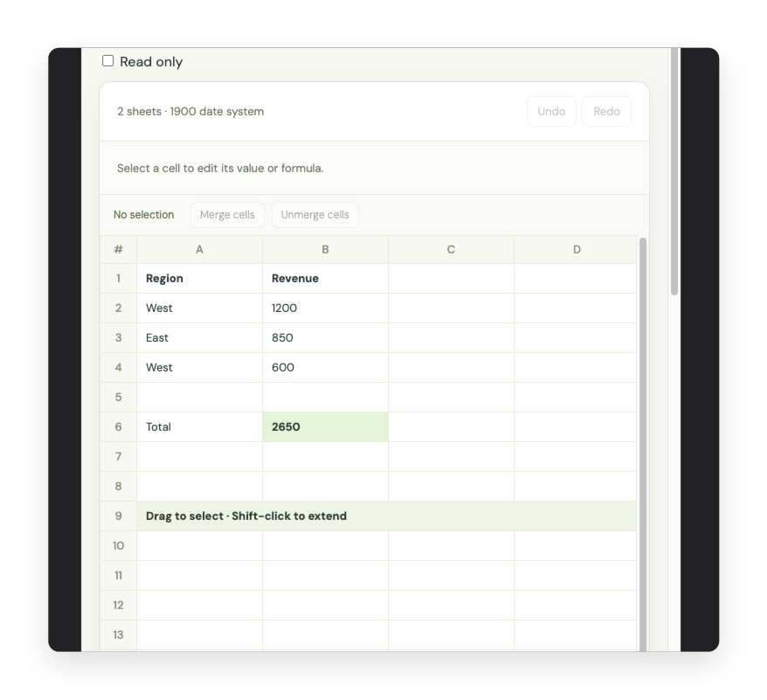Screen dimensions: 767x700
Task: Select column D header
Action: (x=575, y=250)
